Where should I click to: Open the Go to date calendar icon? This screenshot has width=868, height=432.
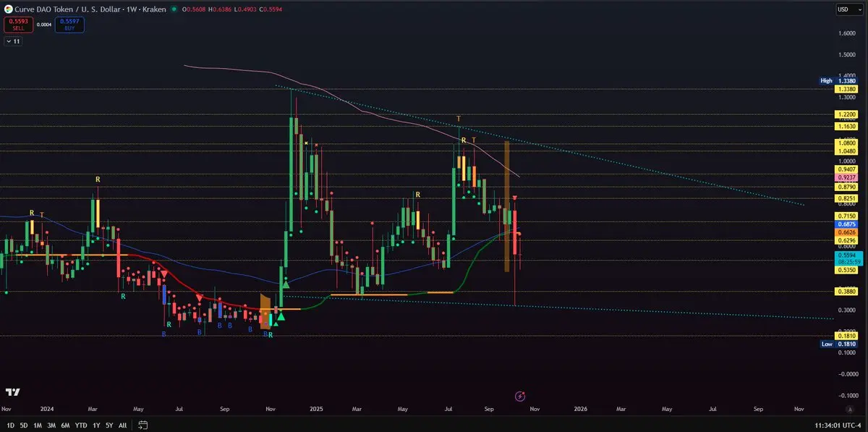[142, 425]
